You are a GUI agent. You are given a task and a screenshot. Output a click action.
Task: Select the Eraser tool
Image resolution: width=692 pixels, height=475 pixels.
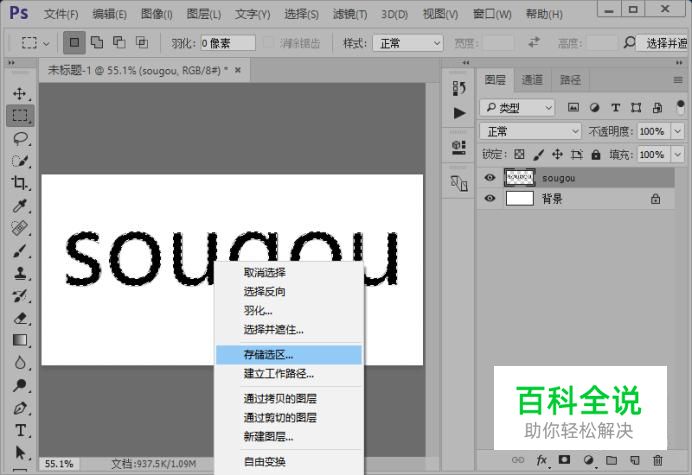point(20,318)
